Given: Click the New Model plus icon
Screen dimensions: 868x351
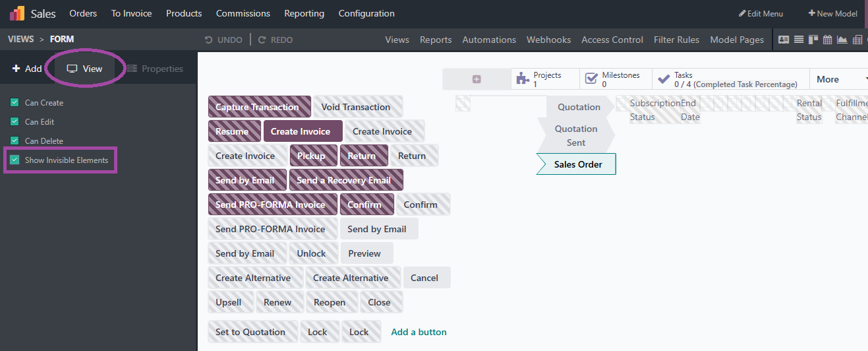Looking at the screenshot, I should (x=812, y=13).
